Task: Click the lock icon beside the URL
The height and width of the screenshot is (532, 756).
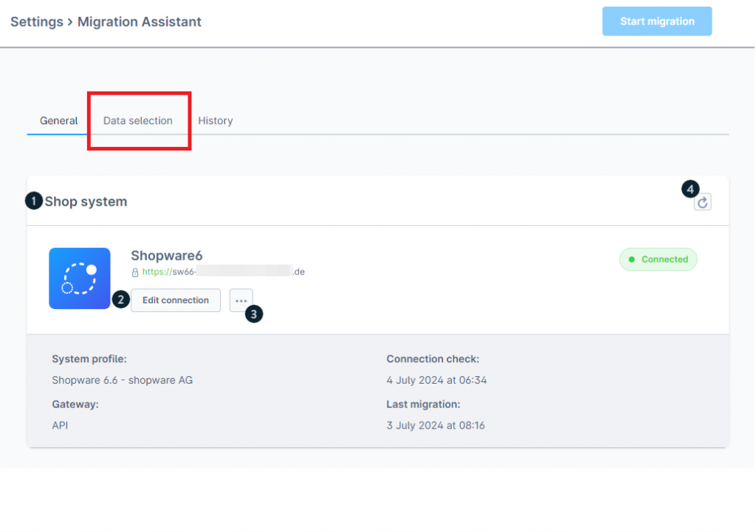Action: (135, 272)
